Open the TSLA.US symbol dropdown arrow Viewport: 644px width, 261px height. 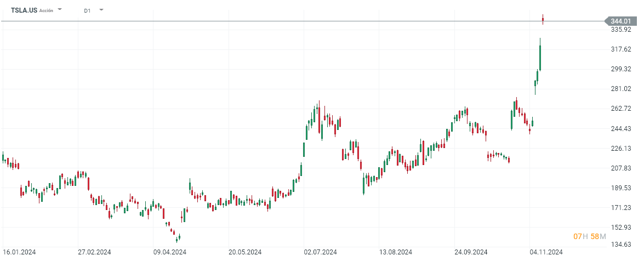[x=60, y=10]
